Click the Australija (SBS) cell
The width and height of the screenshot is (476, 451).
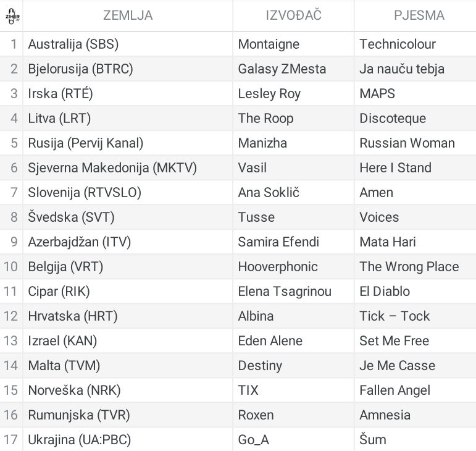tap(73, 44)
